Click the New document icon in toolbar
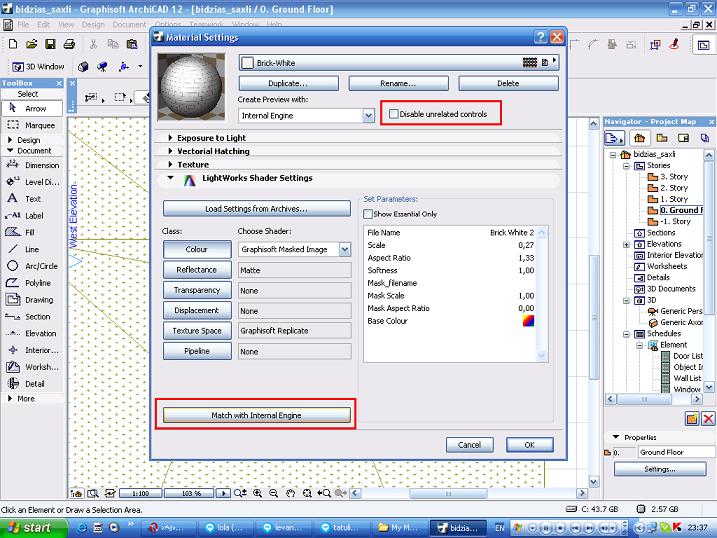The image size is (717, 538). coord(13,44)
